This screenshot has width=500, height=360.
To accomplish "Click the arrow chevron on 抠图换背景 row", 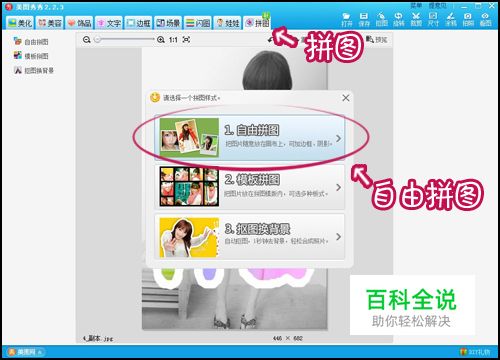I will [339, 237].
